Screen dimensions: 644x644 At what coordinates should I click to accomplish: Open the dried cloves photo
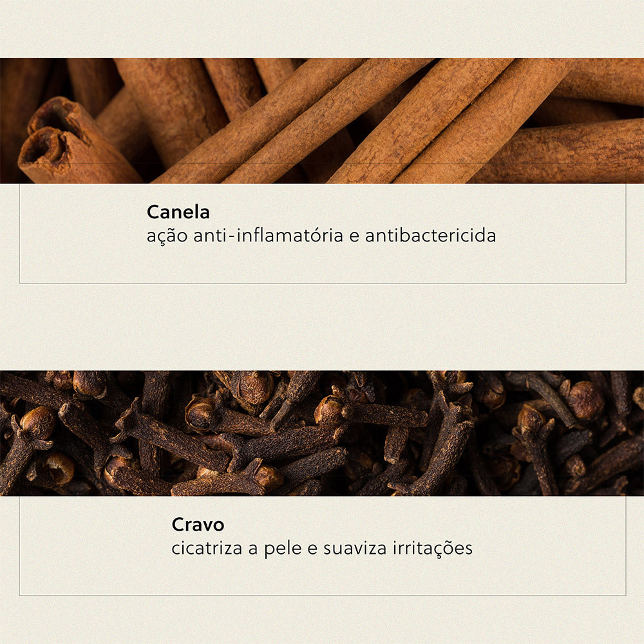[322, 433]
